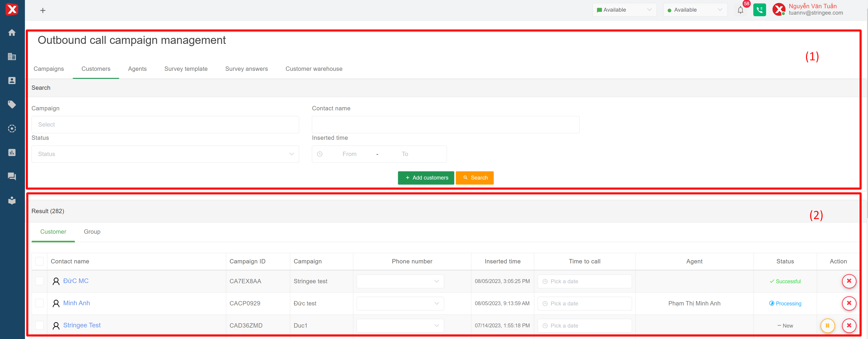Open the chat messages sidebar icon

click(x=12, y=176)
